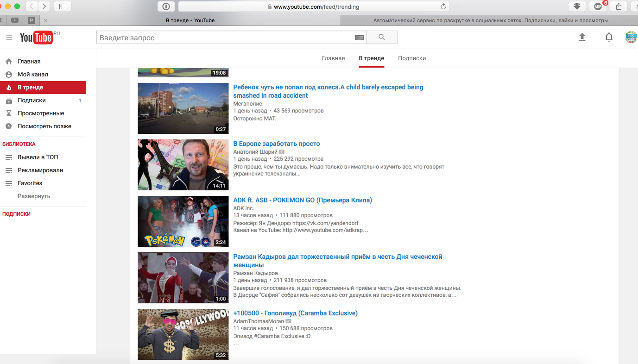Focus the www.youtube.com address bar
The image size is (638, 364).
click(314, 6)
